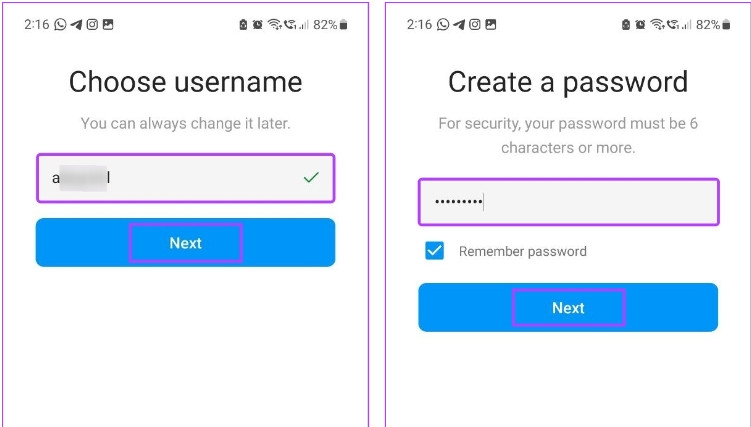Tap Wi-Fi icon on Create a password screen
This screenshot has height=427, width=751.
click(x=657, y=24)
